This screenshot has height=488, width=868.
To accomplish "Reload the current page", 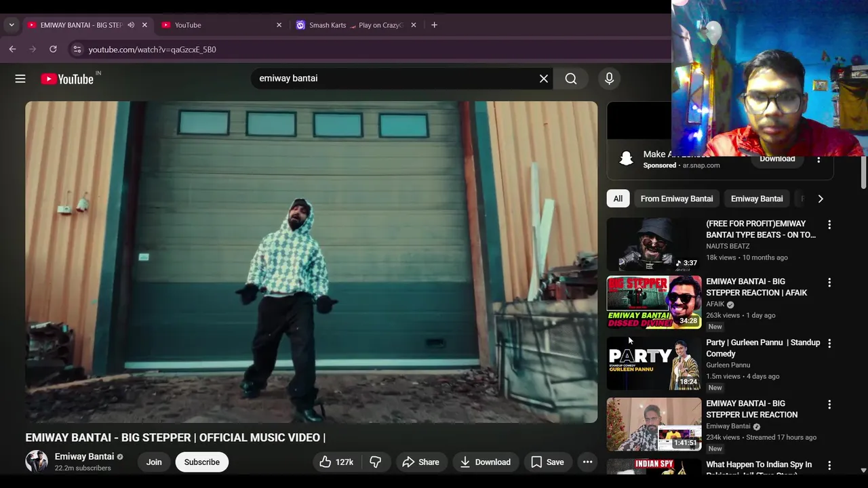I will point(53,49).
